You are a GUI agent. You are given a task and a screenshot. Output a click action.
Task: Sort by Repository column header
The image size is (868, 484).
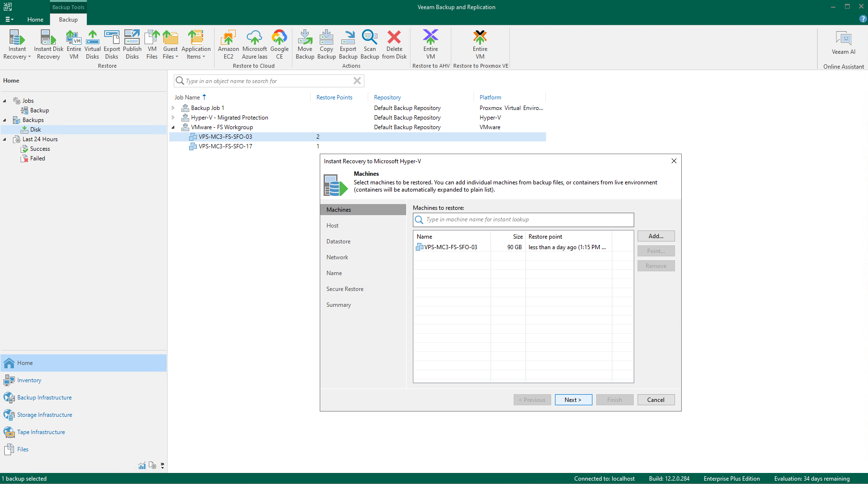[x=387, y=97]
